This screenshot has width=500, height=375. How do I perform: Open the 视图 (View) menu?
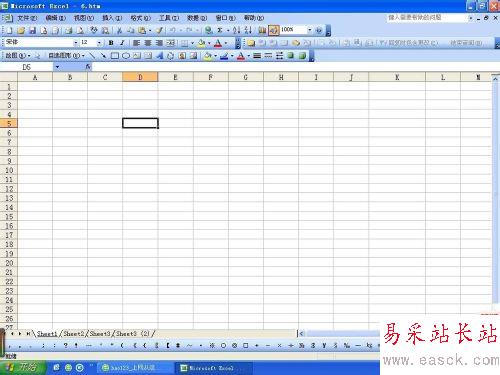tap(84, 18)
